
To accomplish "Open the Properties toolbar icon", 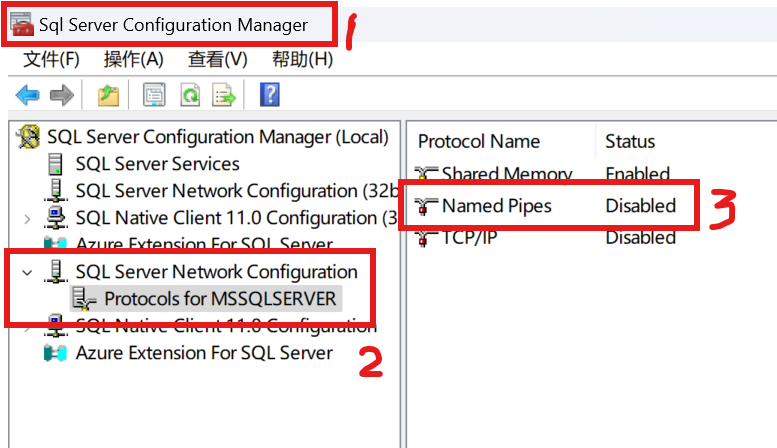I will point(154,95).
